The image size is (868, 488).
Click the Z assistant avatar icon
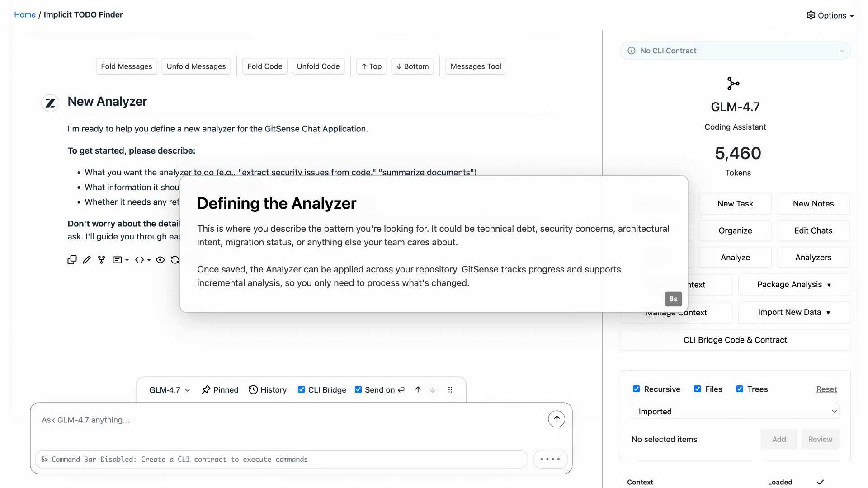click(50, 103)
